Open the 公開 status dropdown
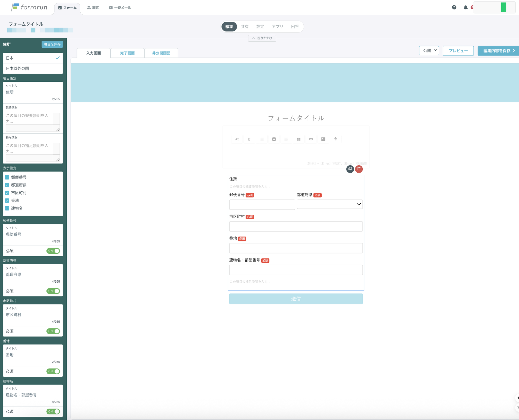The image size is (519, 420). click(x=429, y=50)
